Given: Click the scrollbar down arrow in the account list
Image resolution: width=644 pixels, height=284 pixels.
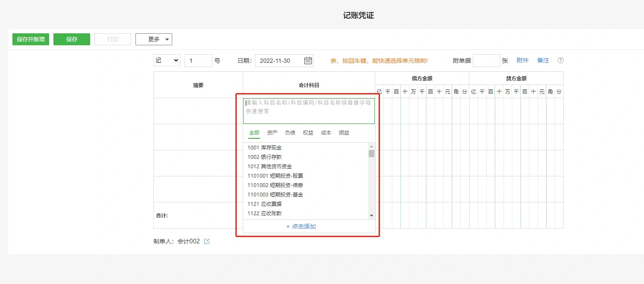Looking at the screenshot, I should coord(371,216).
